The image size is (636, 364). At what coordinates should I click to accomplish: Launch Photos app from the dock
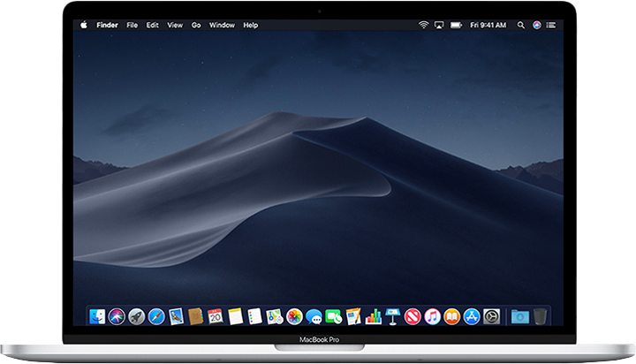tap(294, 315)
